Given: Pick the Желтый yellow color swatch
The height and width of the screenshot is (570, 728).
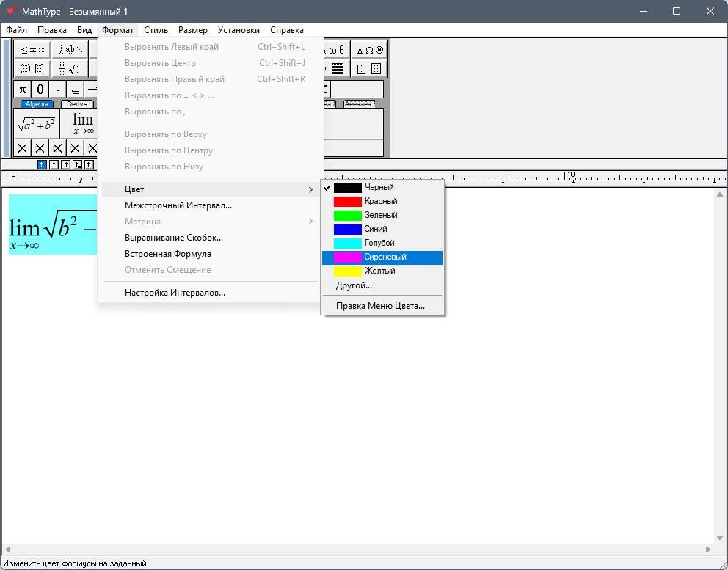Looking at the screenshot, I should pos(347,271).
